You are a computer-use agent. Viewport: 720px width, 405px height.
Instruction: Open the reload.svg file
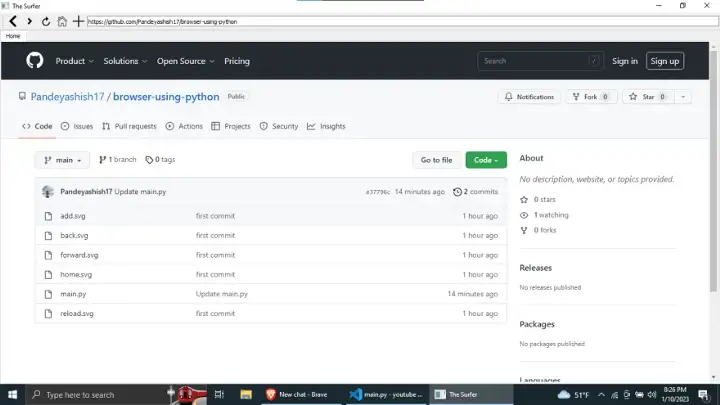(x=77, y=314)
